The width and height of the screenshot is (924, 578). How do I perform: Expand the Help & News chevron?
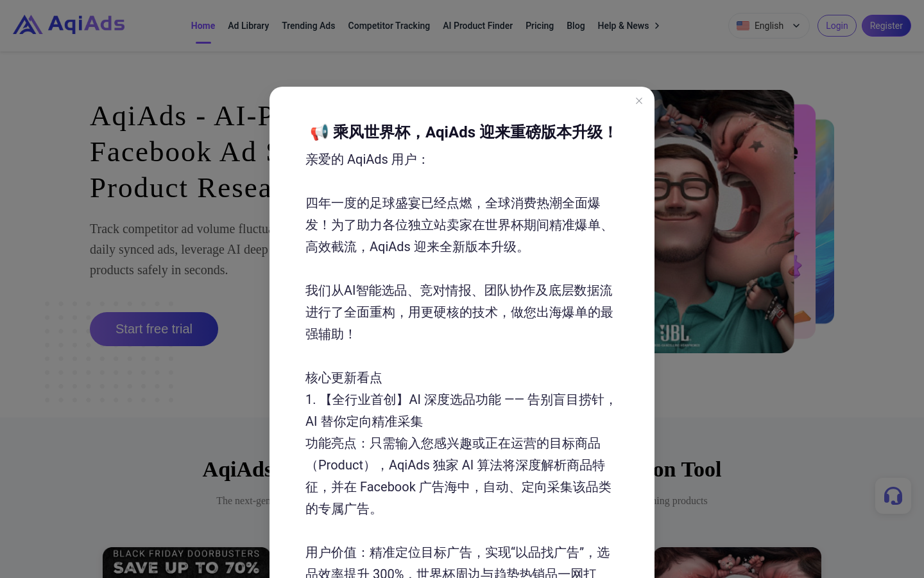(657, 26)
